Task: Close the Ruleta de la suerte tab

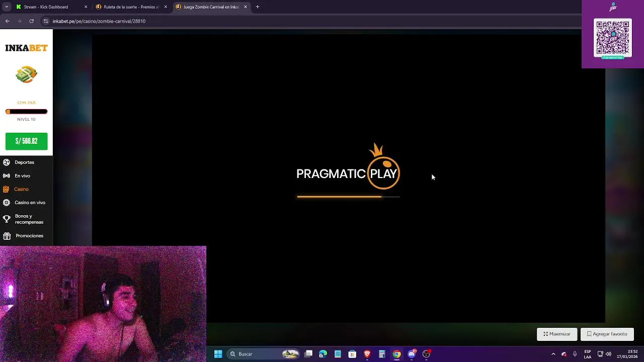Action: pyautogui.click(x=166, y=7)
